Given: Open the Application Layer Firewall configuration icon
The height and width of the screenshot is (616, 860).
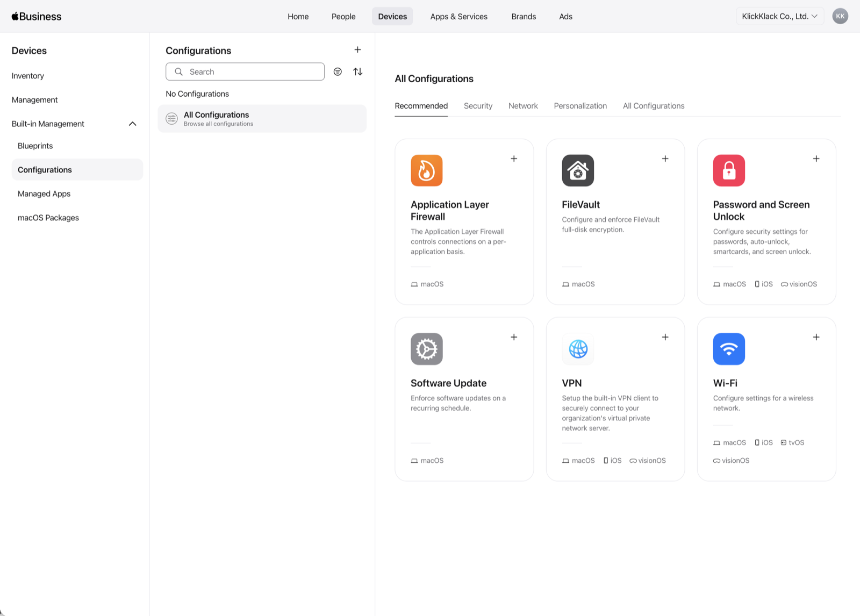Looking at the screenshot, I should coord(426,170).
